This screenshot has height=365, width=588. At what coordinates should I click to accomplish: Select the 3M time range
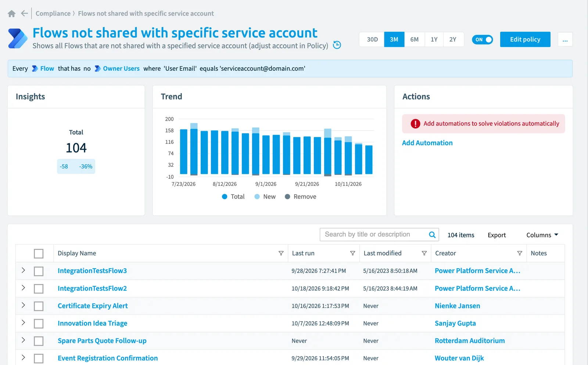click(394, 39)
